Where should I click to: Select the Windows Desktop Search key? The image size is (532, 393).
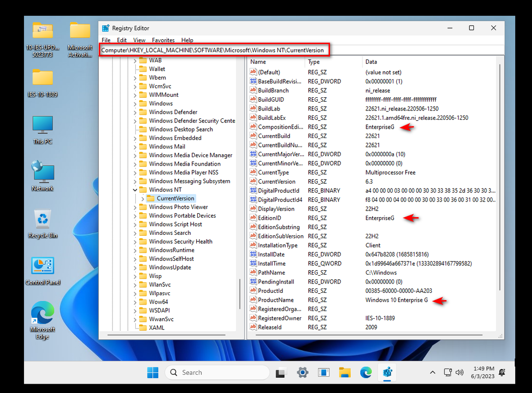[x=181, y=130]
